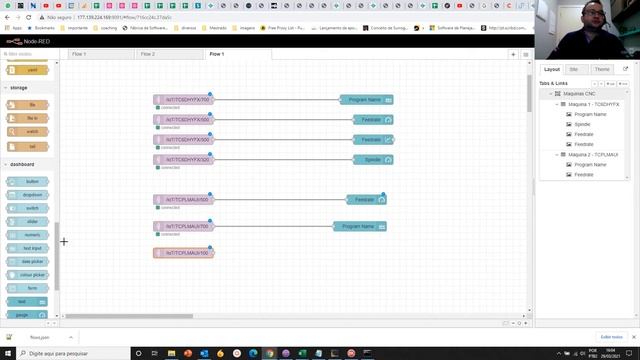Select the unwired /IoT/TCPLMAU/100 node

click(183, 253)
